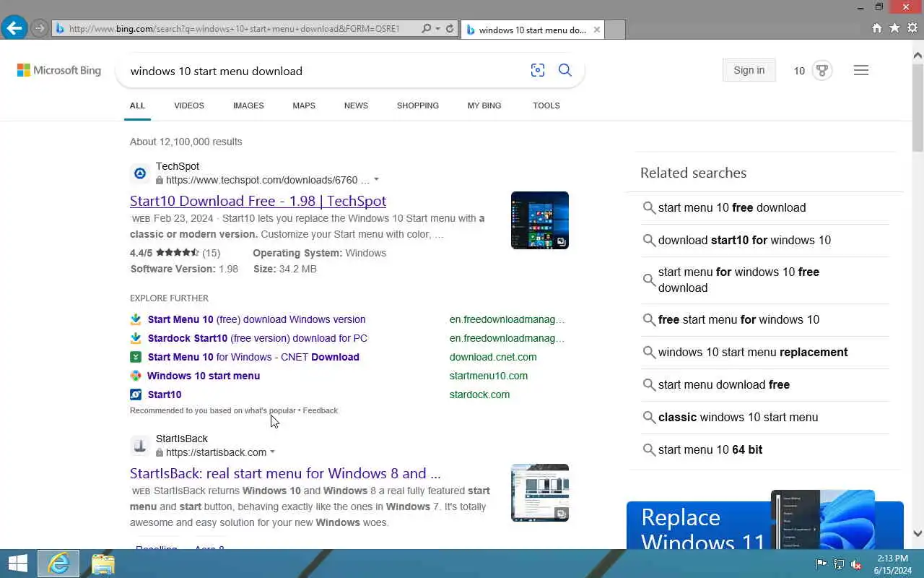
Task: Click the browser Back arrow button
Action: click(x=14, y=28)
